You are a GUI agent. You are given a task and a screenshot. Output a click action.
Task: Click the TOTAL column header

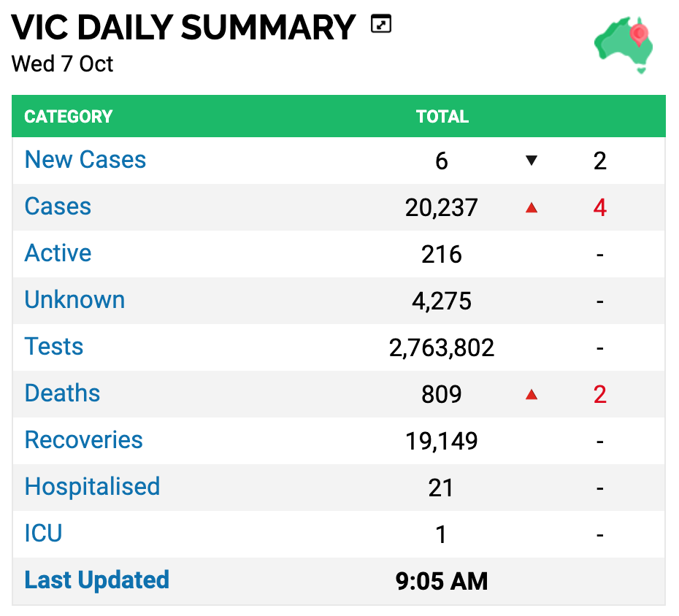(442, 117)
